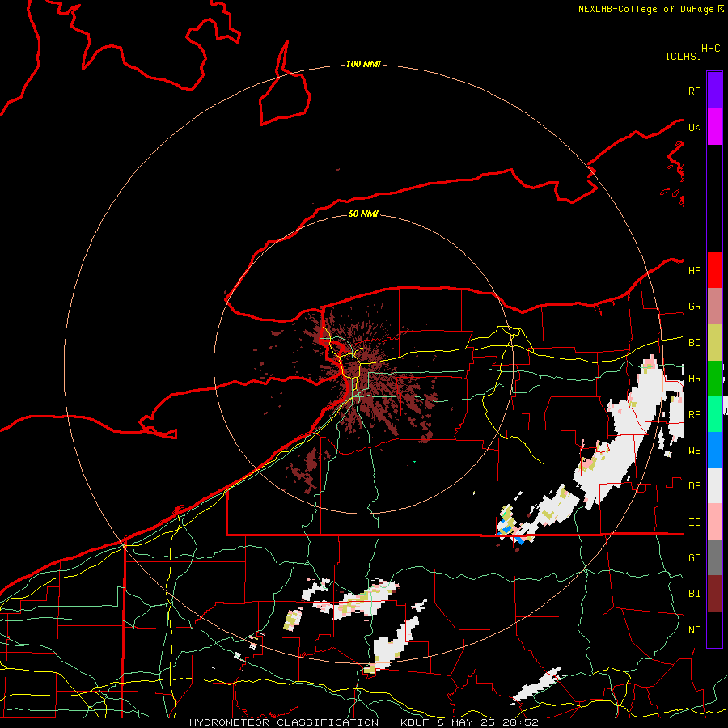The image size is (728, 728).
Task: Click the UK legend label
Action: click(x=694, y=127)
